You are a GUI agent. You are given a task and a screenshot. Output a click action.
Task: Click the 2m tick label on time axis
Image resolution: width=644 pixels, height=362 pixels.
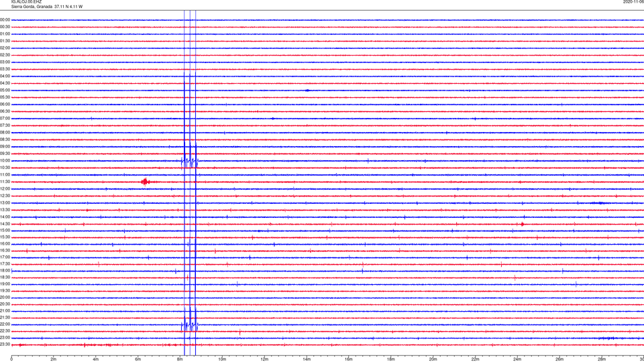pyautogui.click(x=54, y=359)
